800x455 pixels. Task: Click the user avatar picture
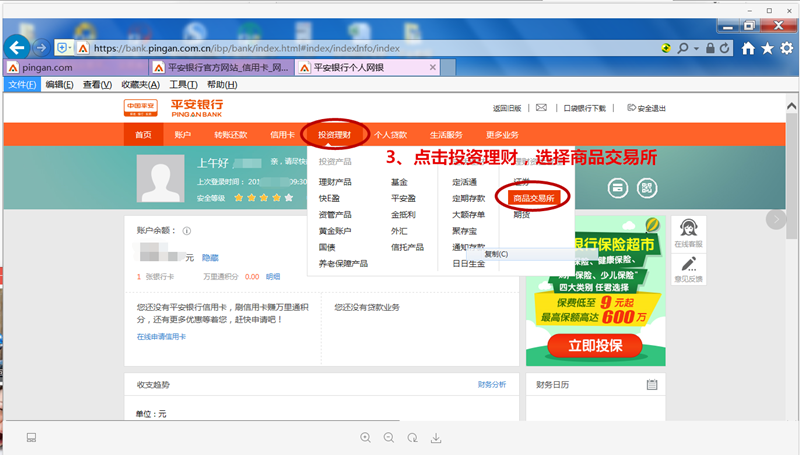[161, 179]
